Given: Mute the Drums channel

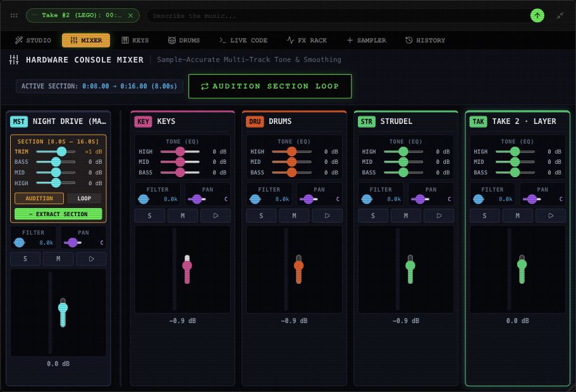Looking at the screenshot, I should 294,216.
